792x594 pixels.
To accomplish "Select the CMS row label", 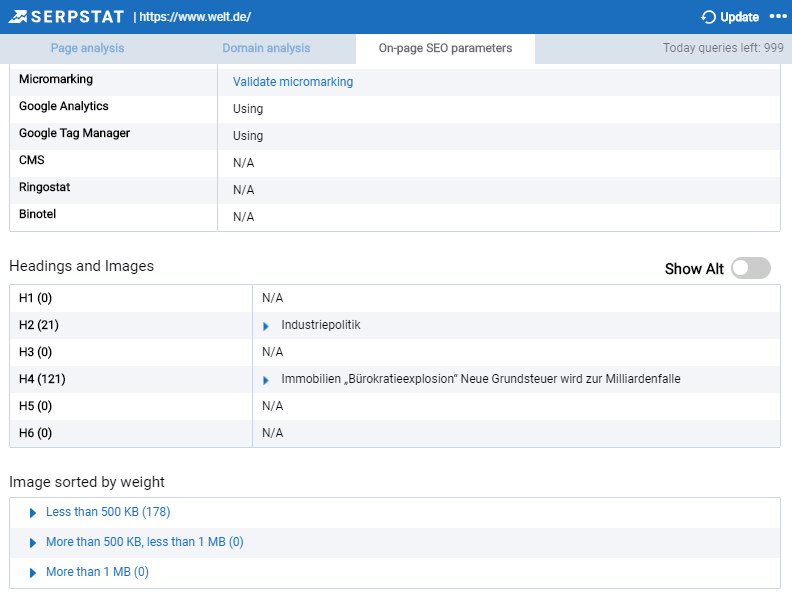I will click(x=32, y=160).
